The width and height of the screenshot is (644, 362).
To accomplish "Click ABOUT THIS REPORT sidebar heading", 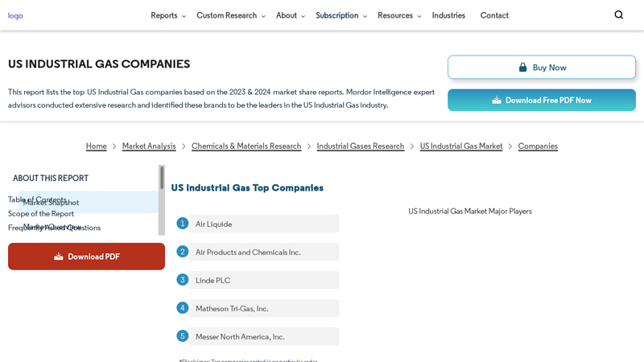I will click(51, 178).
